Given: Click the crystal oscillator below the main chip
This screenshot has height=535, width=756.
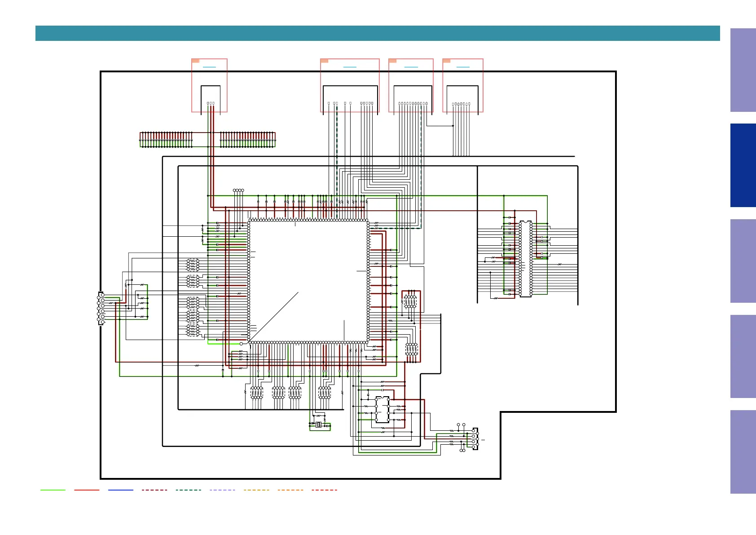Looking at the screenshot, I should (x=319, y=424).
